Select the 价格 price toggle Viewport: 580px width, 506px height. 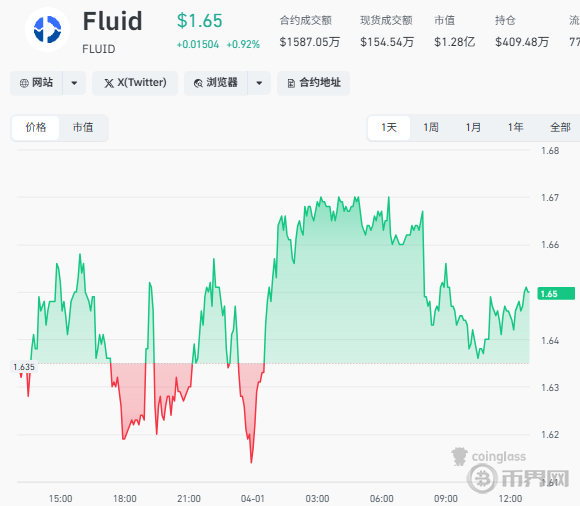point(36,128)
